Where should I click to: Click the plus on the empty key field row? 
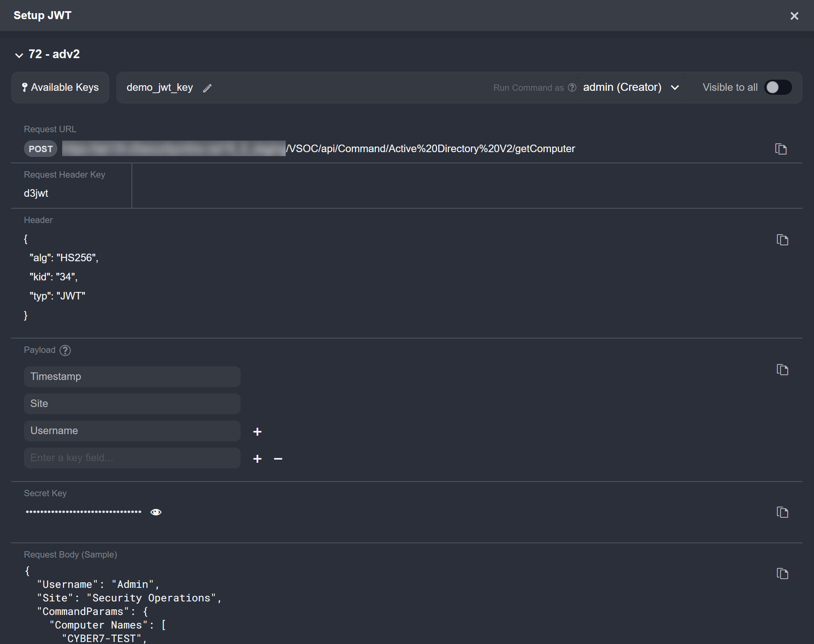pos(257,459)
